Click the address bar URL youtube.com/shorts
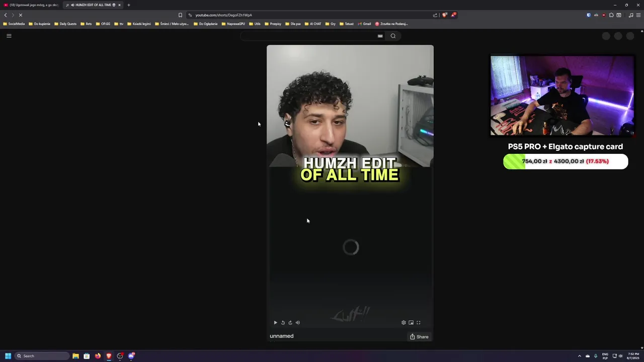644x362 pixels. point(224,15)
